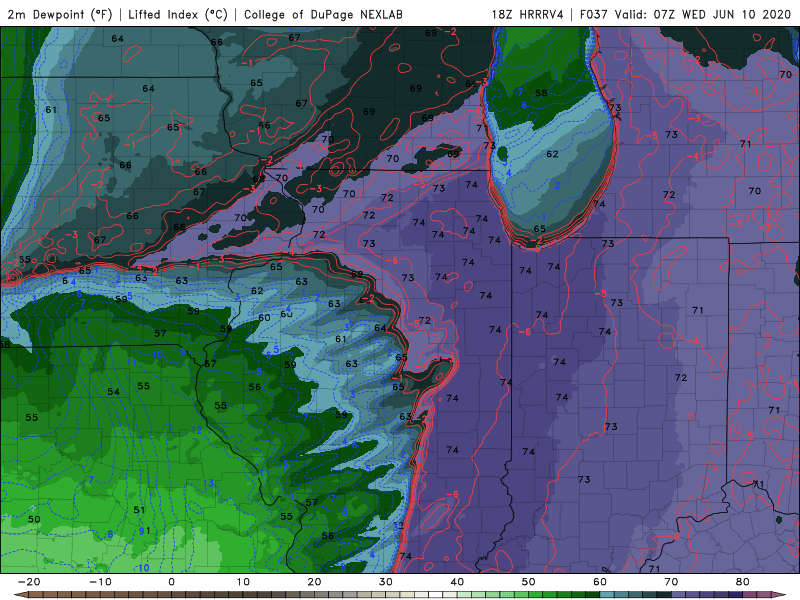Click the '18Z HRRRV4' model run label

click(x=528, y=14)
